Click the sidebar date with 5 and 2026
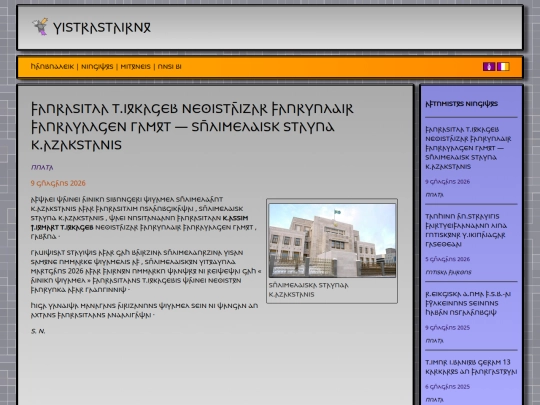540x405 pixels. 447,259
